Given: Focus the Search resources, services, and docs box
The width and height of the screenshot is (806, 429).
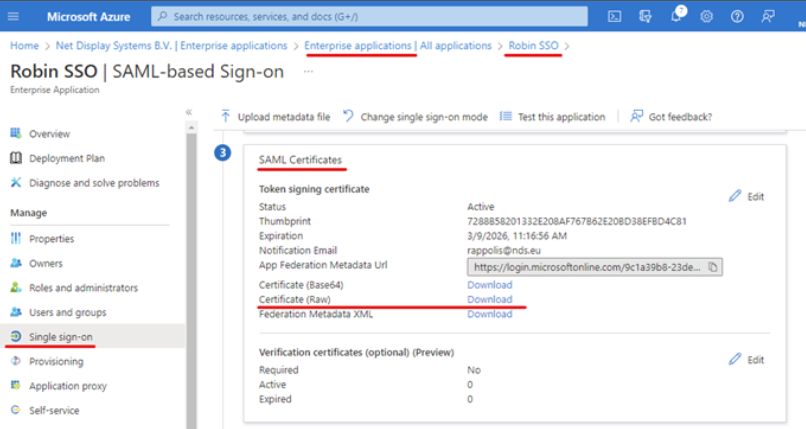Looking at the screenshot, I should coord(369,16).
